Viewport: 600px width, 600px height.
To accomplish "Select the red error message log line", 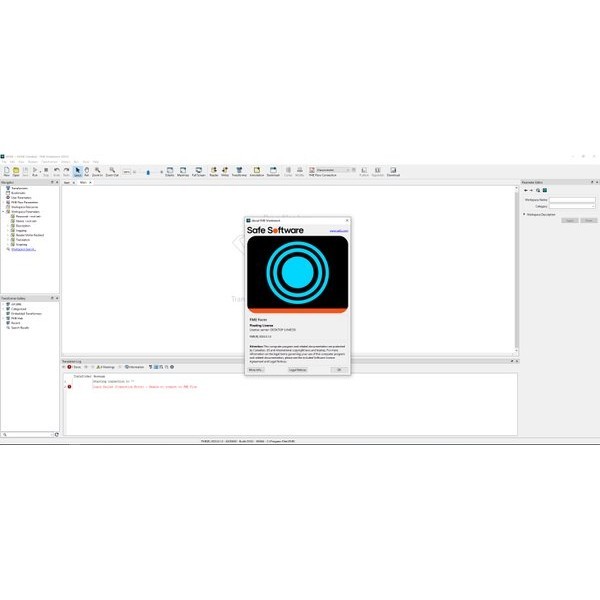I will (x=145, y=387).
